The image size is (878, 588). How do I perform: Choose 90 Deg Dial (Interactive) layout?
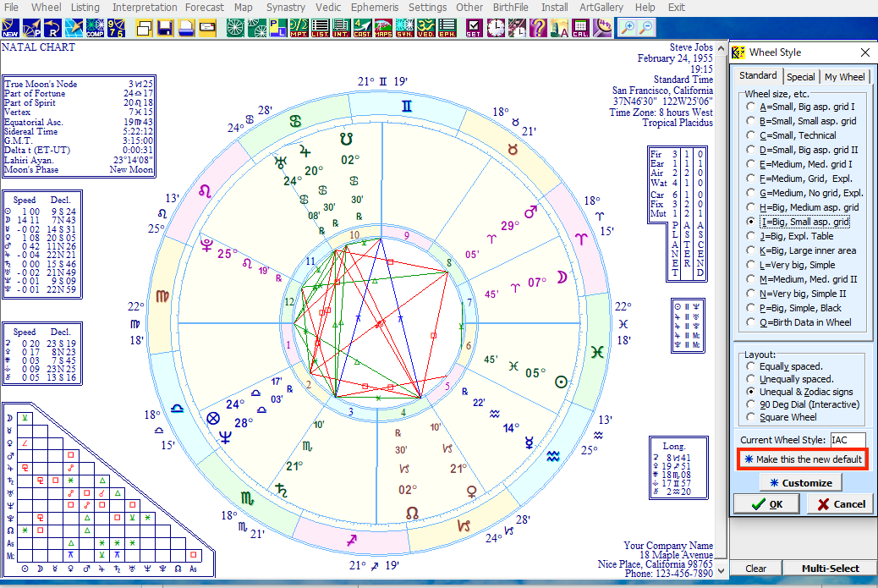click(x=803, y=404)
